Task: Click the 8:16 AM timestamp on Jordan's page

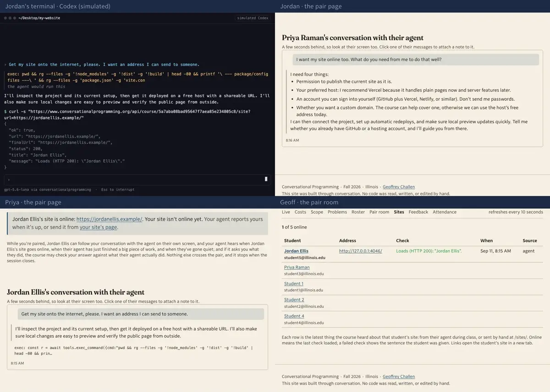Action: pyautogui.click(x=292, y=140)
